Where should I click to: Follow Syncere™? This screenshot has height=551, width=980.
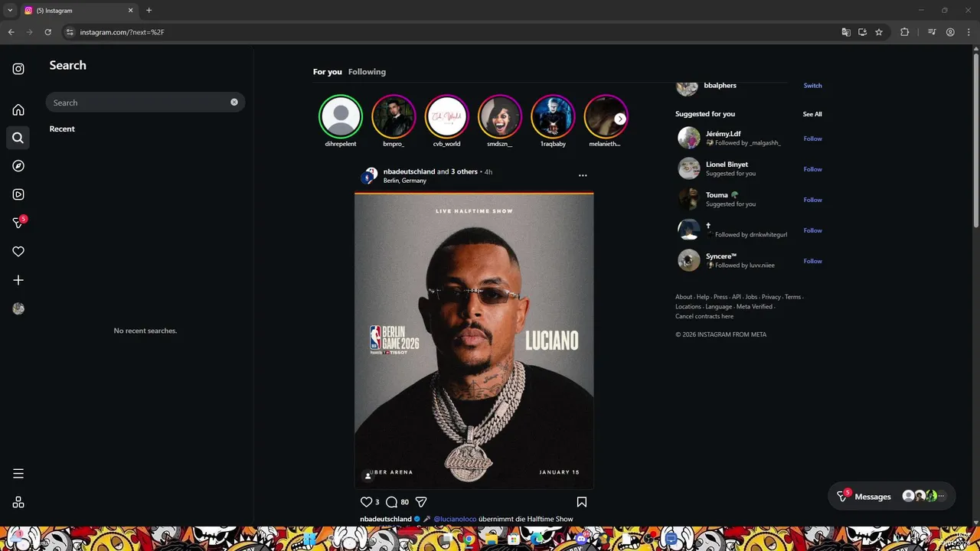812,261
